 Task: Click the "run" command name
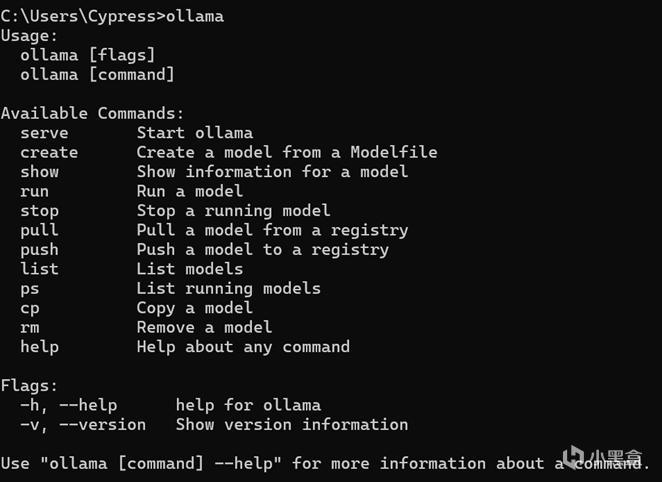34,191
